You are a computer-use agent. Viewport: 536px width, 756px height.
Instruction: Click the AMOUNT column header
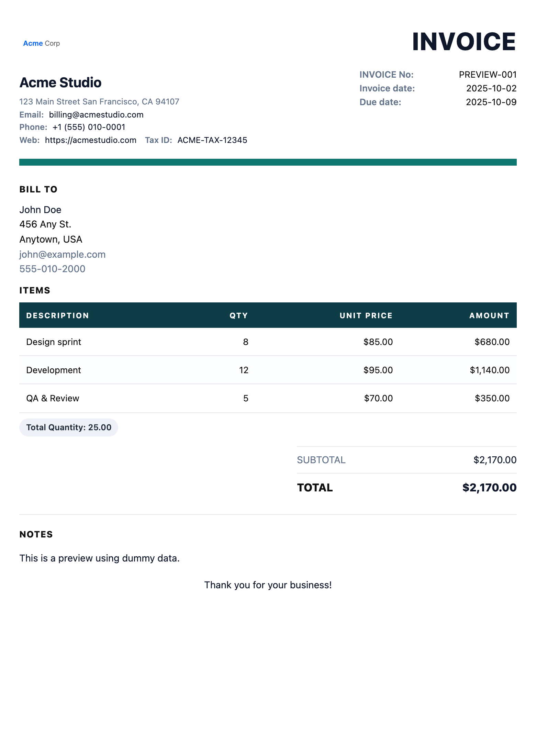tap(489, 315)
